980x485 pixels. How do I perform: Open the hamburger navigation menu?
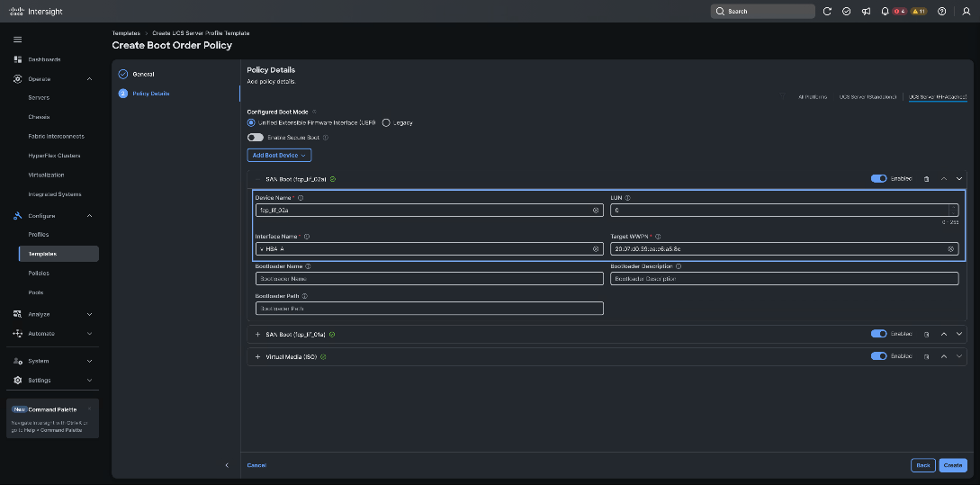point(17,40)
